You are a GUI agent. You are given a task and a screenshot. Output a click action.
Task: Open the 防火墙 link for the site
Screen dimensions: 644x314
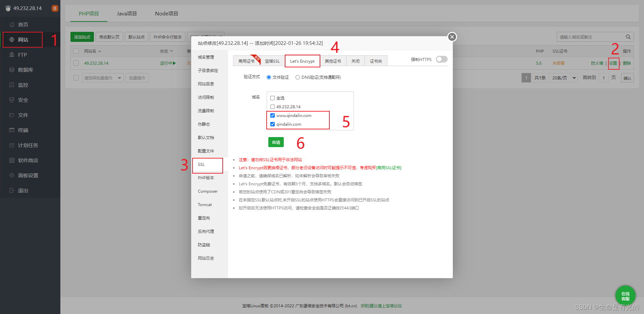597,63
